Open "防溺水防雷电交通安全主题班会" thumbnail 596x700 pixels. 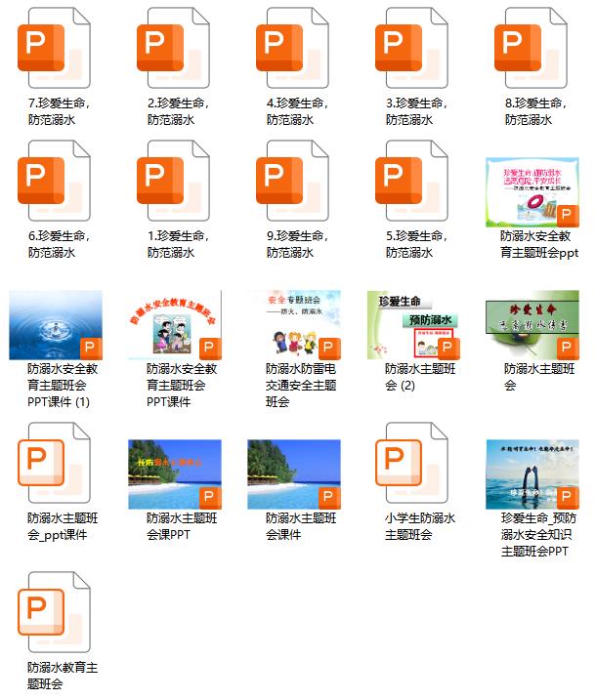[x=293, y=325]
